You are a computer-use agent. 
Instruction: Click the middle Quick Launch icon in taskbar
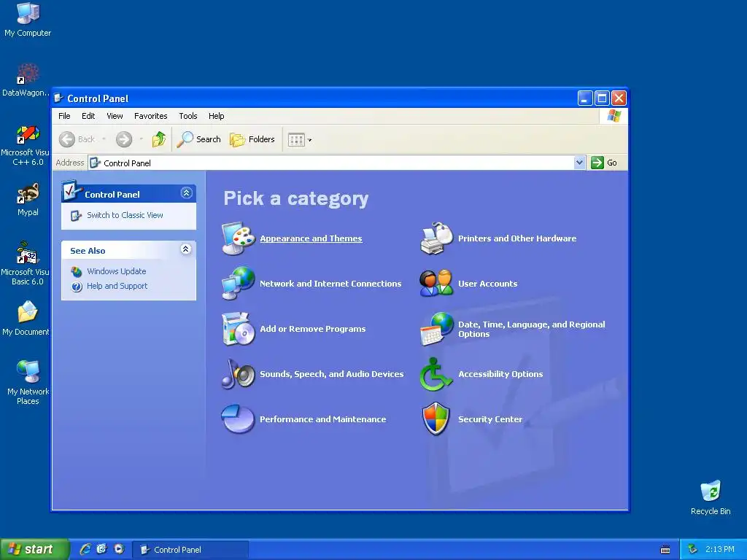tap(102, 549)
